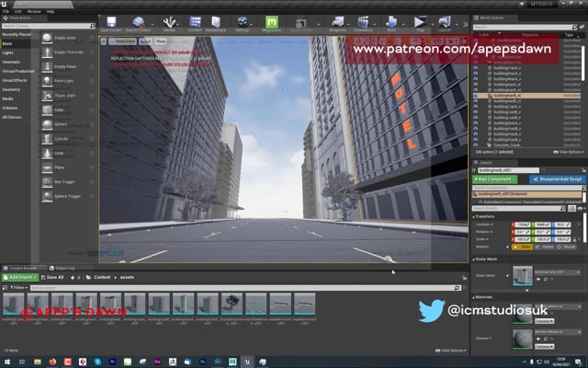Screen dimensions: 588x368
Task: Select the Volumes category in Place Actors
Action: (10, 109)
